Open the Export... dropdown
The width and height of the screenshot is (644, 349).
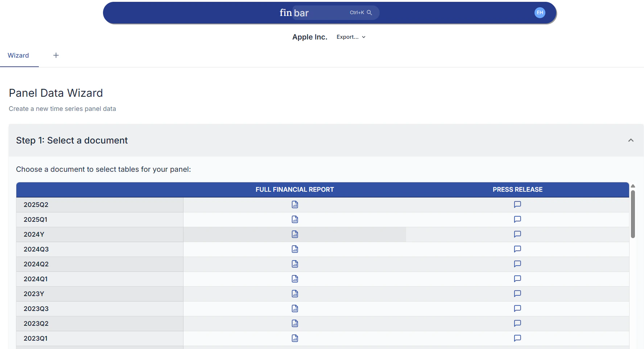pos(351,37)
